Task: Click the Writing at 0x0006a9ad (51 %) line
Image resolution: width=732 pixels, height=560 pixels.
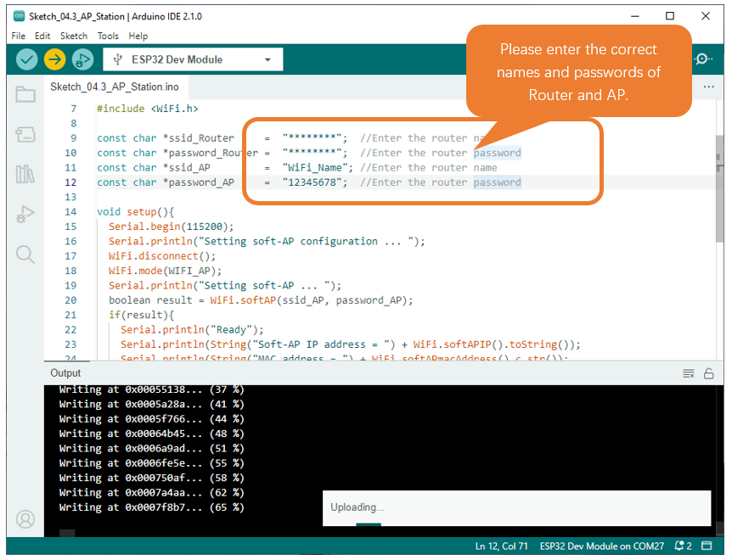Action: [151, 449]
